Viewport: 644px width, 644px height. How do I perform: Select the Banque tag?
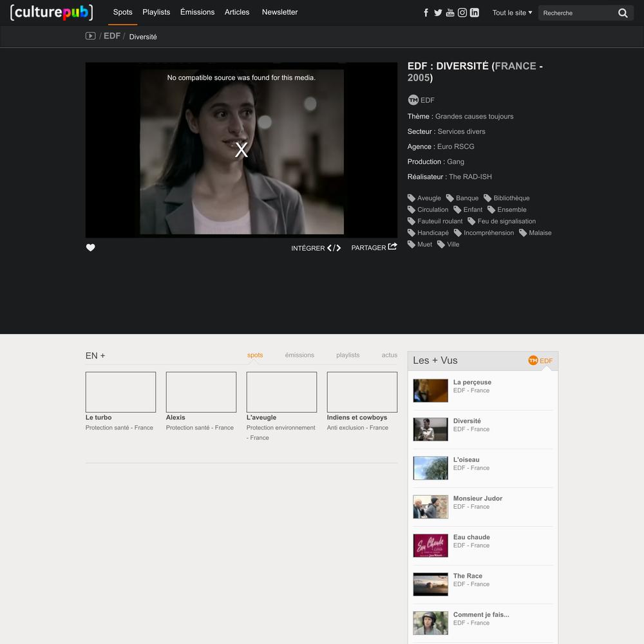tap(462, 198)
